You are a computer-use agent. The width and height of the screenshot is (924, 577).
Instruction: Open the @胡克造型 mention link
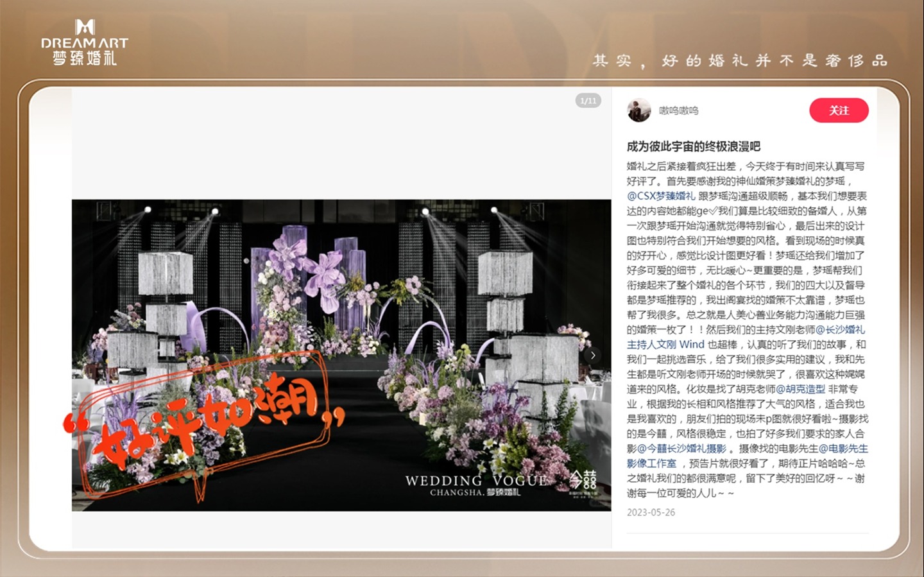click(800, 389)
